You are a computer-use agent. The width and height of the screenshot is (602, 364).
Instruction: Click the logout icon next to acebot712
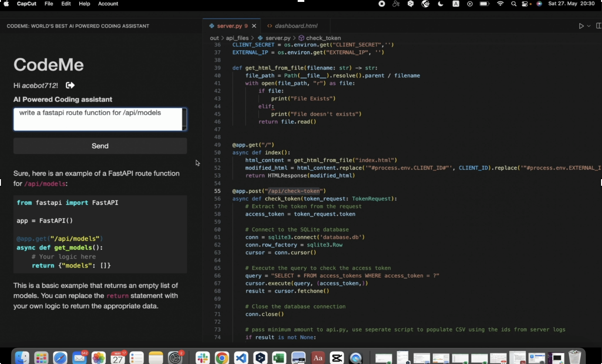(x=70, y=85)
